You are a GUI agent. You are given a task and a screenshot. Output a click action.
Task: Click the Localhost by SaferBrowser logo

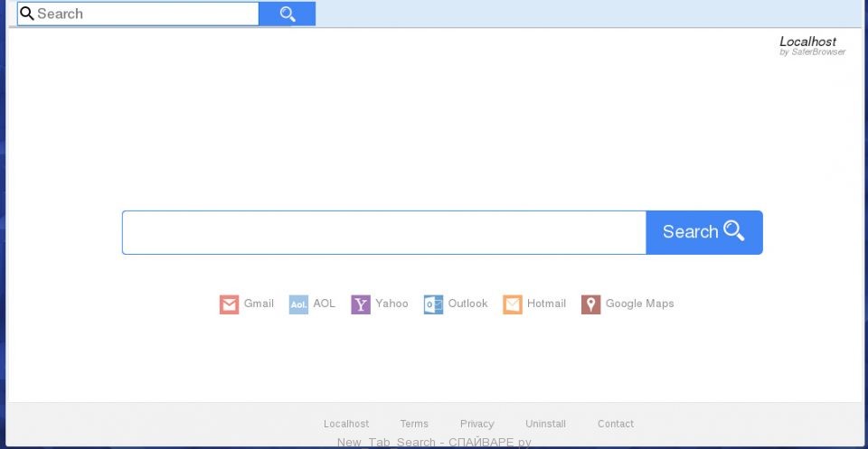pos(812,46)
